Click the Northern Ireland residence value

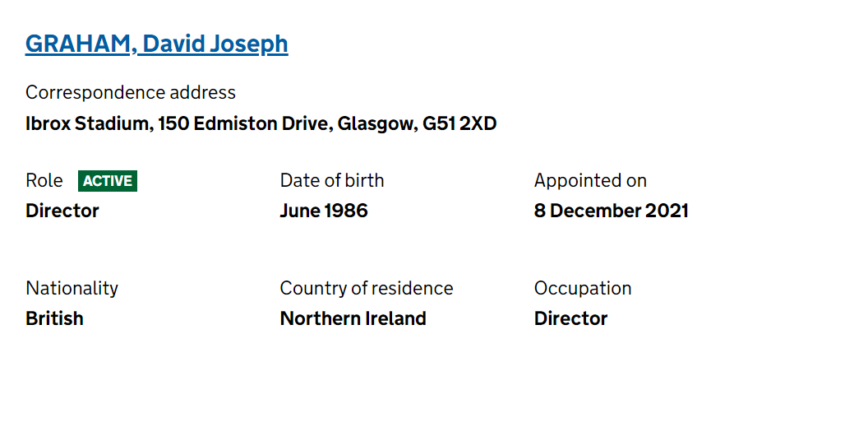tap(353, 319)
